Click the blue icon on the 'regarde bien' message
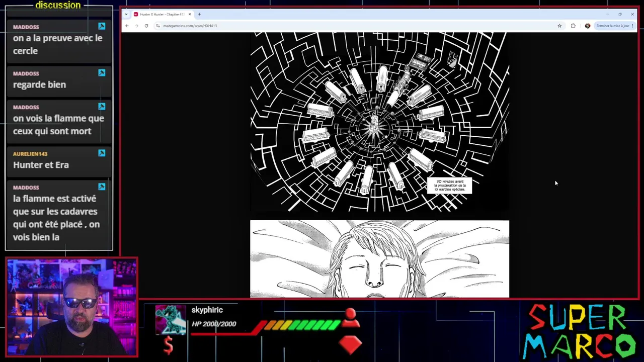This screenshot has height=362, width=644. (102, 73)
